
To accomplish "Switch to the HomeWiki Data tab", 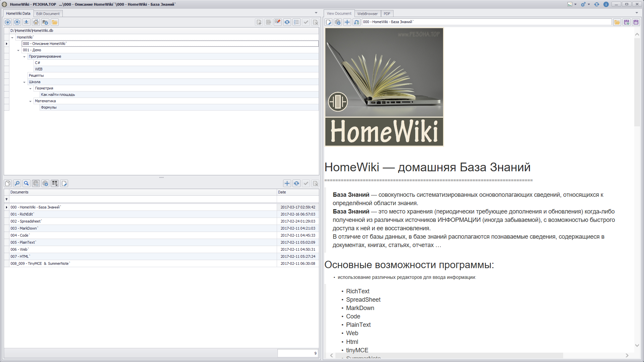I will pos(18,13).
